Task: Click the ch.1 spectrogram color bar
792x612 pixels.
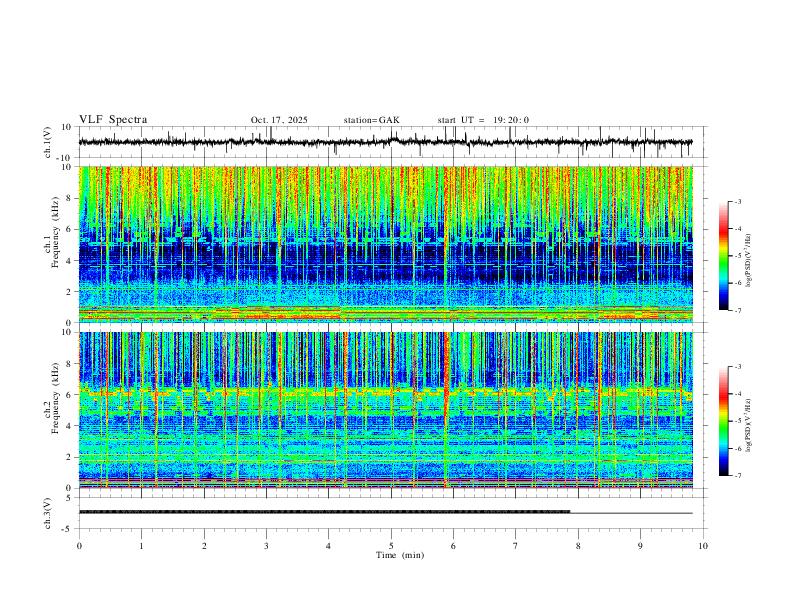Action: point(723,256)
